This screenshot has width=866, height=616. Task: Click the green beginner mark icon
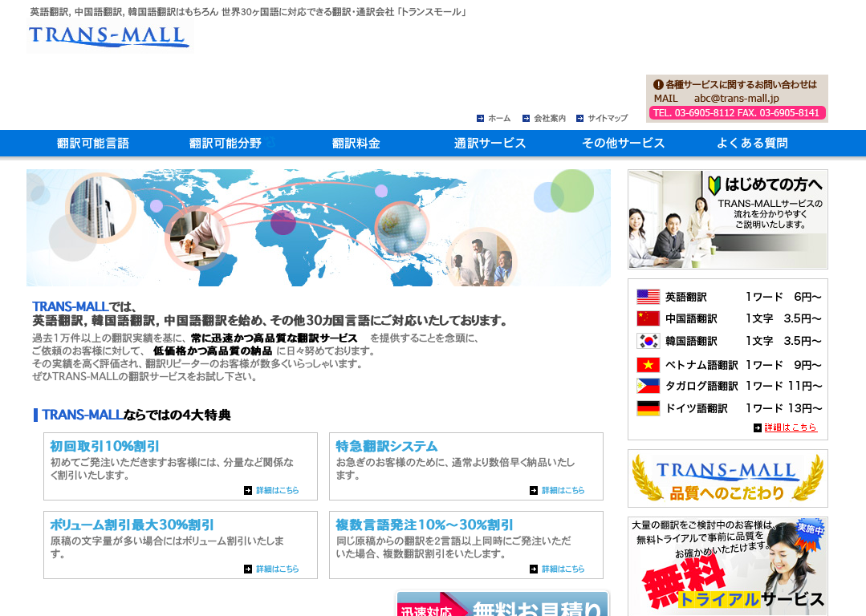[714, 185]
